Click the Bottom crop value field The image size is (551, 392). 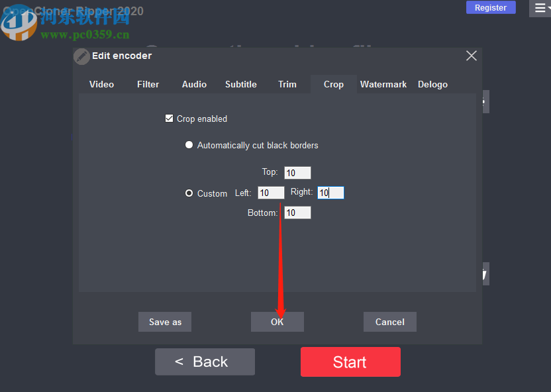(297, 213)
